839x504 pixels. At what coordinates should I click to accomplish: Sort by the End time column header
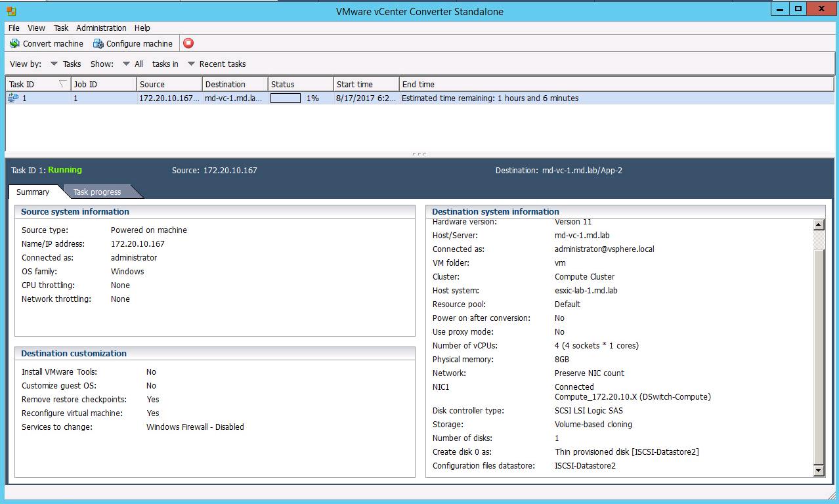tap(616, 84)
